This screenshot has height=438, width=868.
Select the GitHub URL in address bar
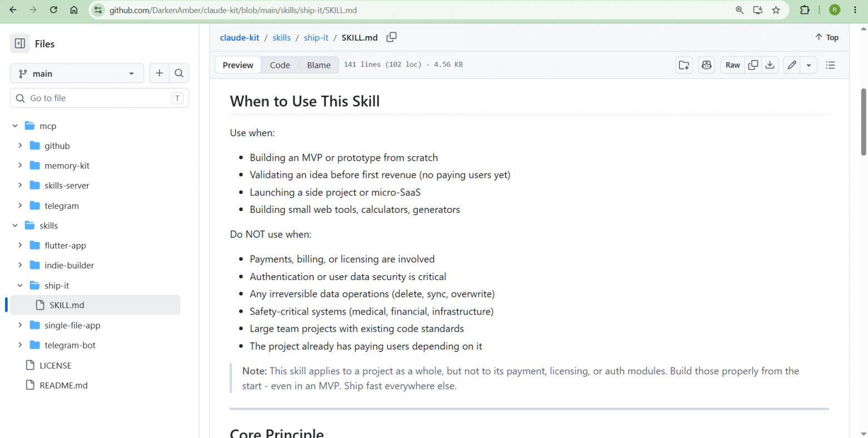(x=233, y=11)
